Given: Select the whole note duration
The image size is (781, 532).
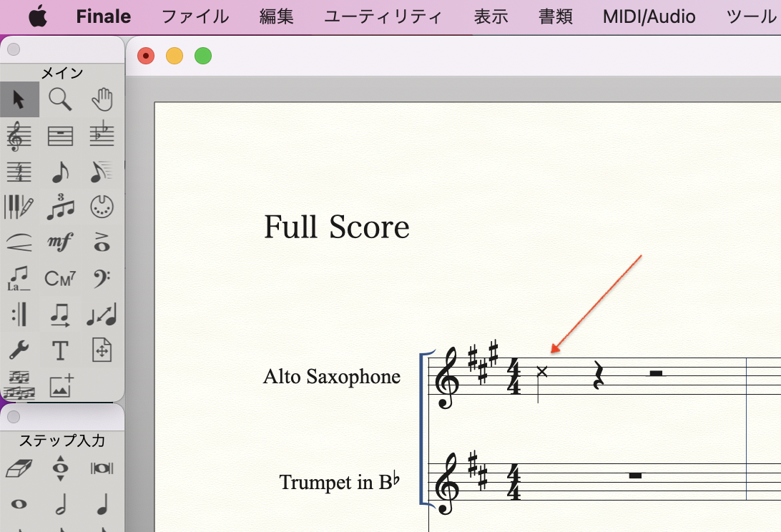Looking at the screenshot, I should pos(19,504).
